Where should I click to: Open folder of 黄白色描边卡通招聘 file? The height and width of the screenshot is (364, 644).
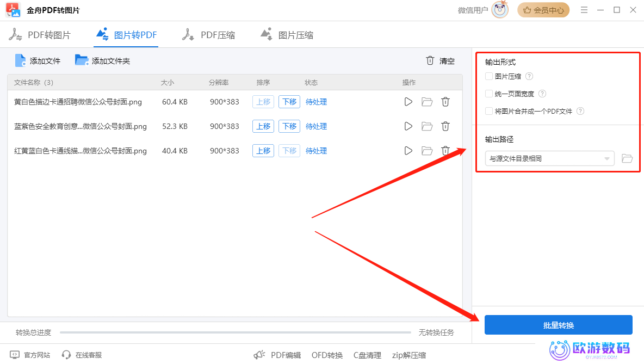click(427, 102)
